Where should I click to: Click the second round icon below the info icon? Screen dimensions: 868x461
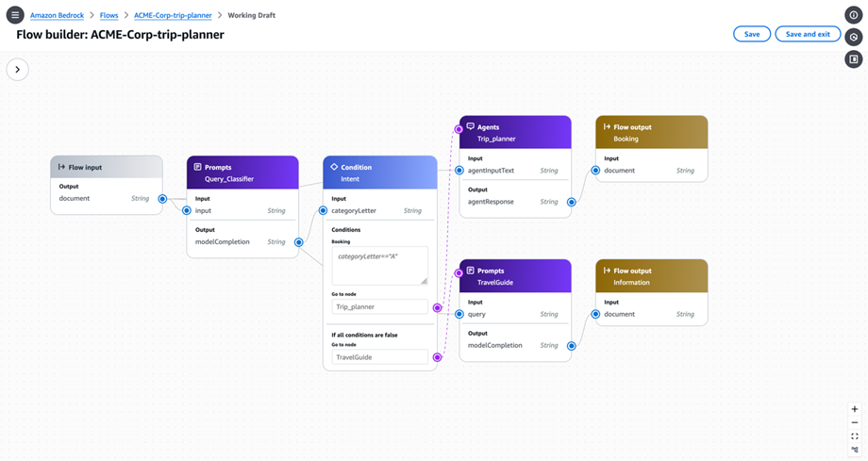click(x=854, y=37)
